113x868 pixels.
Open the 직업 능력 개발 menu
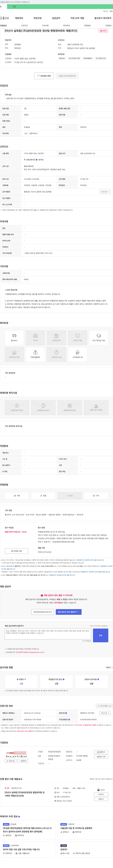pyautogui.click(x=77, y=18)
